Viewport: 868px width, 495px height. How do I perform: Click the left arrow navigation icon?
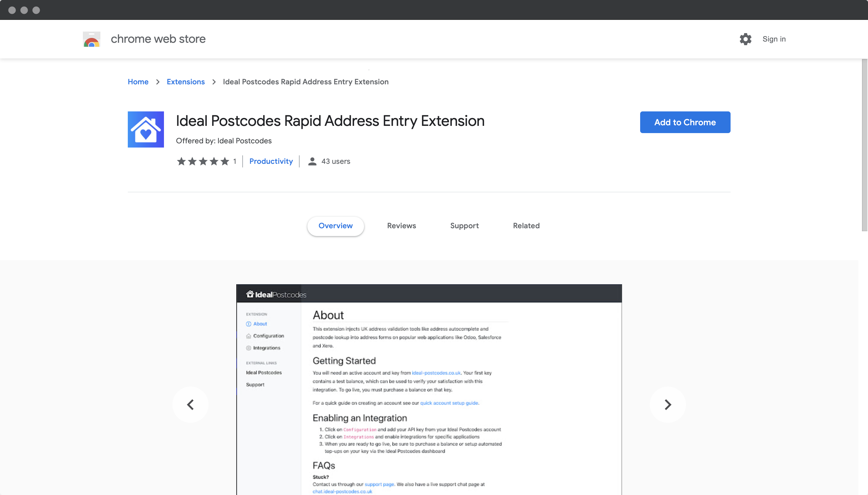pos(191,404)
